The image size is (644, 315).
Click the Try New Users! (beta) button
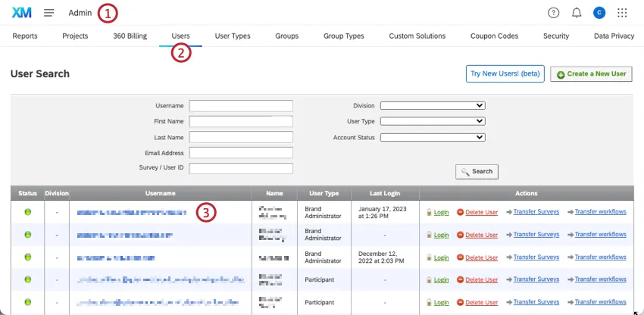tap(505, 73)
